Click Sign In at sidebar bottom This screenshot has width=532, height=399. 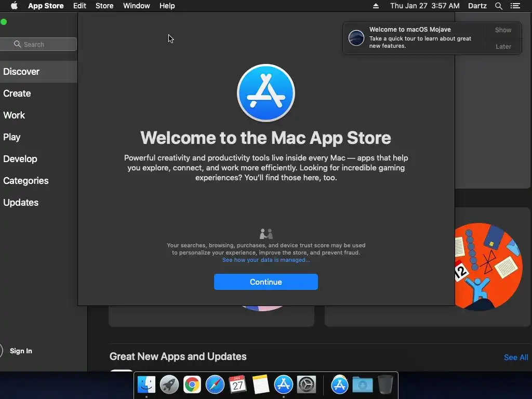coord(21,351)
